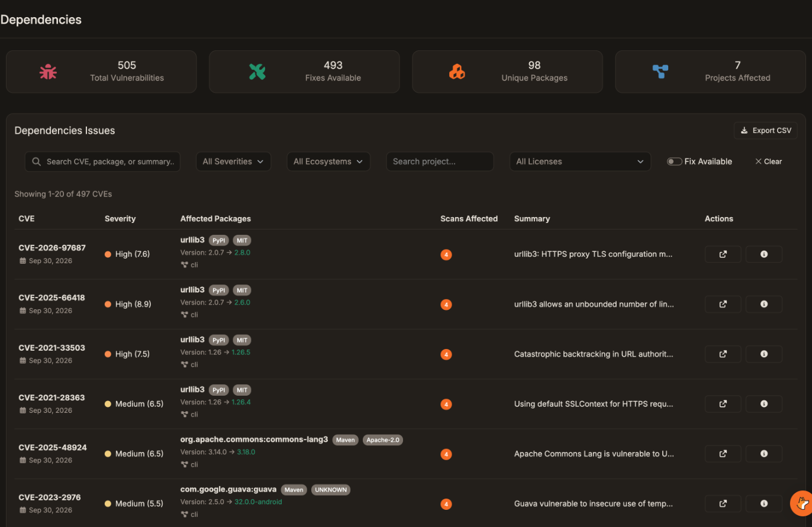
Task: Click CVE-2025-66418 identifier
Action: 51,298
